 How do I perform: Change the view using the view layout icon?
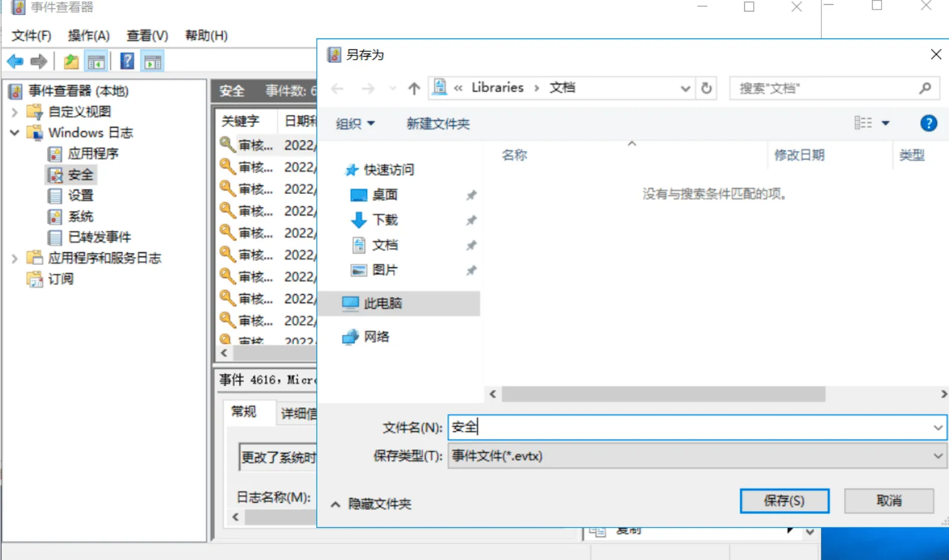click(863, 123)
